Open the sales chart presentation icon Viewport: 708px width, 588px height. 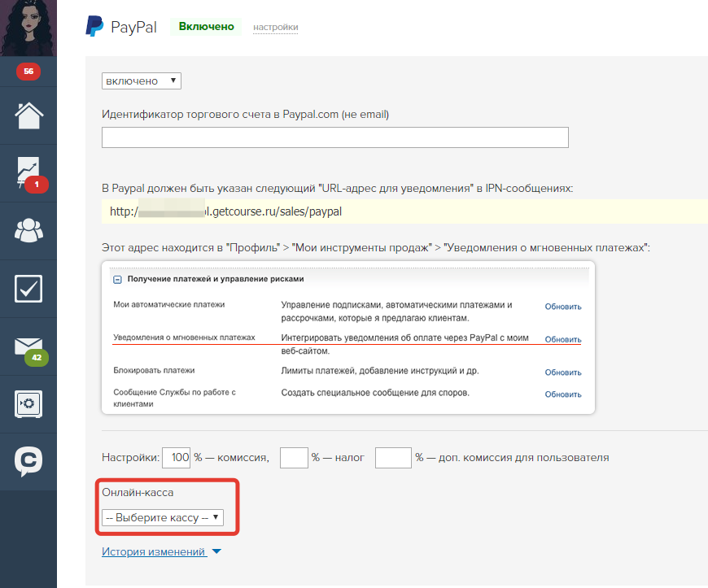click(x=29, y=173)
